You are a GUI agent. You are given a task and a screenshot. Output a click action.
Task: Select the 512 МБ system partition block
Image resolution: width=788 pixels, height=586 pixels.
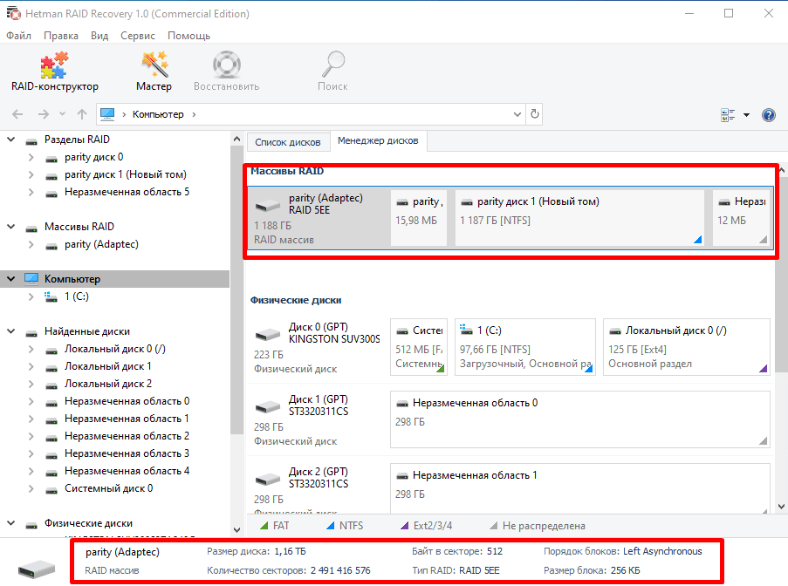click(419, 347)
